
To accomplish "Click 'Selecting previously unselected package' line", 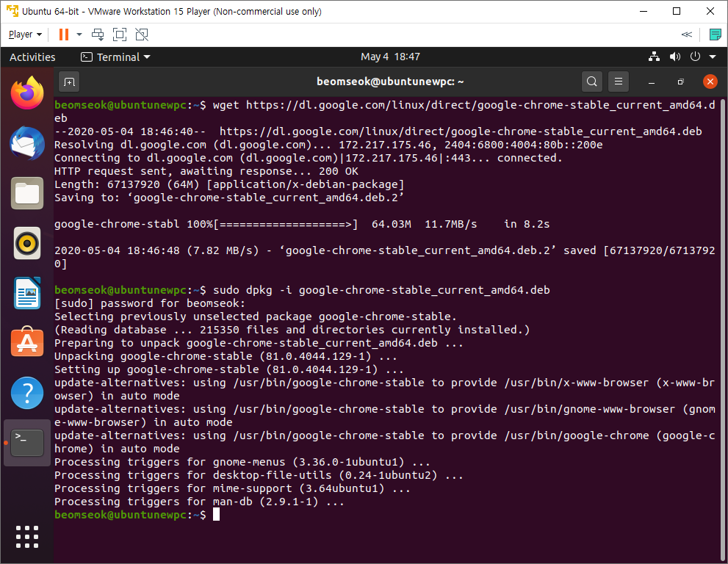I will click(x=256, y=317).
